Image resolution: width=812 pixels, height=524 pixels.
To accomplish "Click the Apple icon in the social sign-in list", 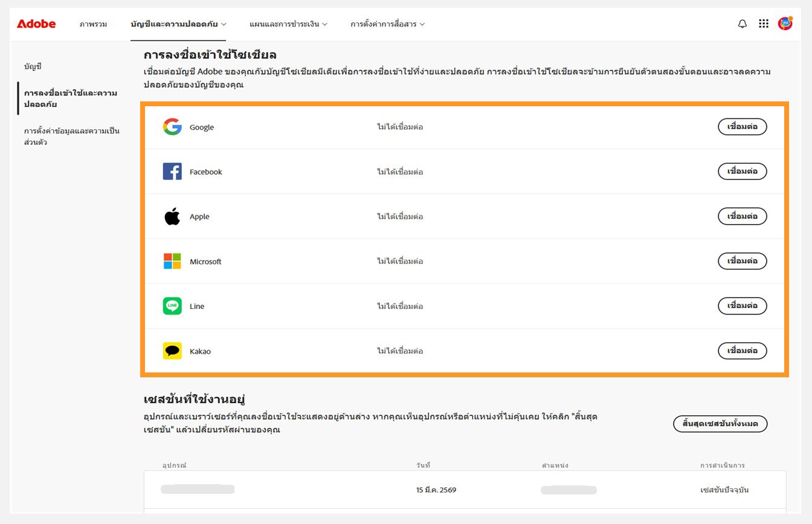I will click(x=172, y=216).
